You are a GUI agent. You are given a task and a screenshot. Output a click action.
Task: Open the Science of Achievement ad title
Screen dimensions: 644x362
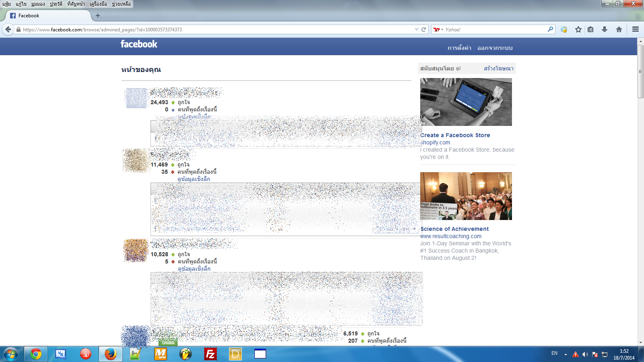(454, 229)
